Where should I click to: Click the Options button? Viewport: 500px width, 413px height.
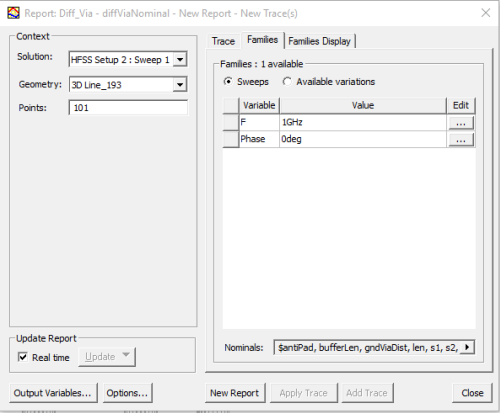click(127, 393)
